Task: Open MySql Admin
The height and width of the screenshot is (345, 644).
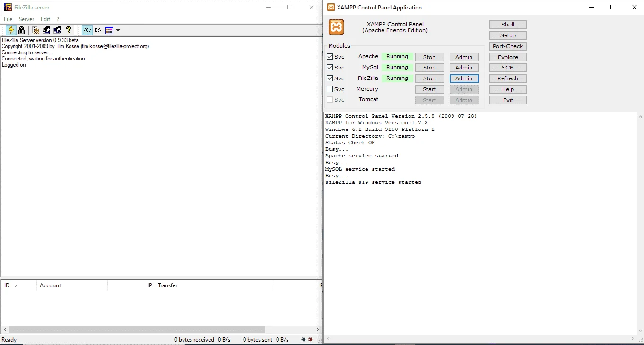Action: [x=464, y=68]
